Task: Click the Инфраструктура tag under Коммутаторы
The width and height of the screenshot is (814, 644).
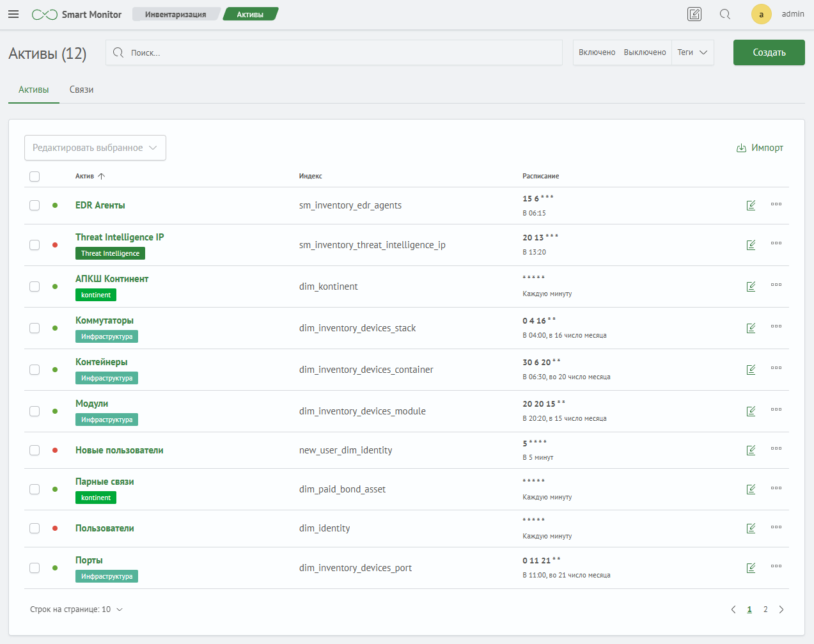Action: pos(107,336)
